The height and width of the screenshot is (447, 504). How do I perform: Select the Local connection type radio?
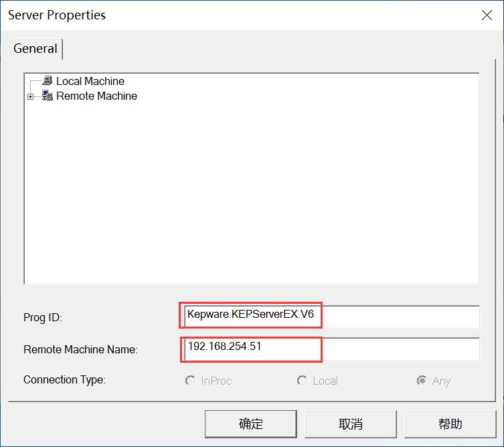coord(302,381)
